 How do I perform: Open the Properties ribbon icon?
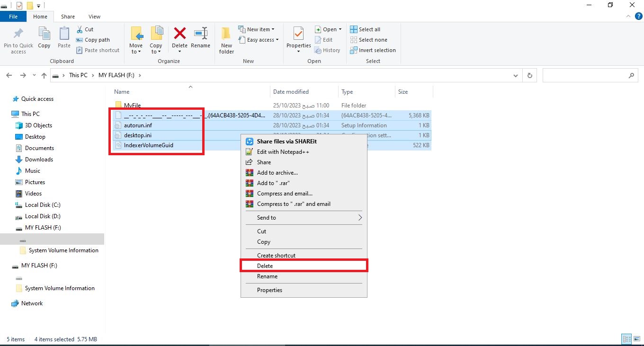298,34
